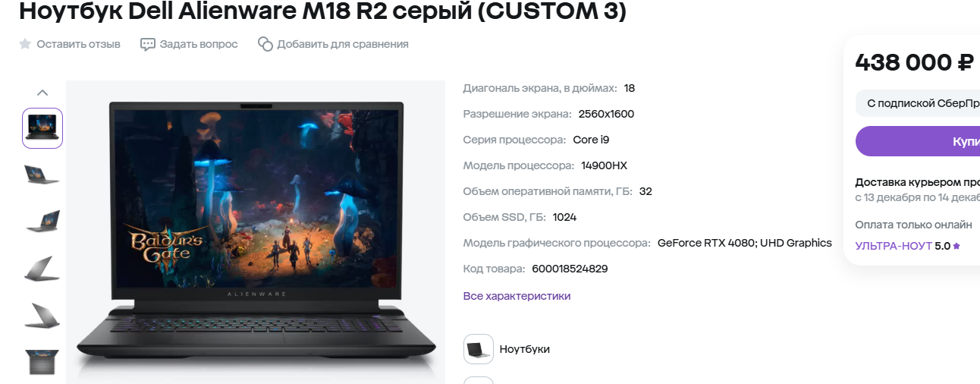Select the sixth top-view laptop thumbnail
The image size is (980, 384).
point(42,361)
